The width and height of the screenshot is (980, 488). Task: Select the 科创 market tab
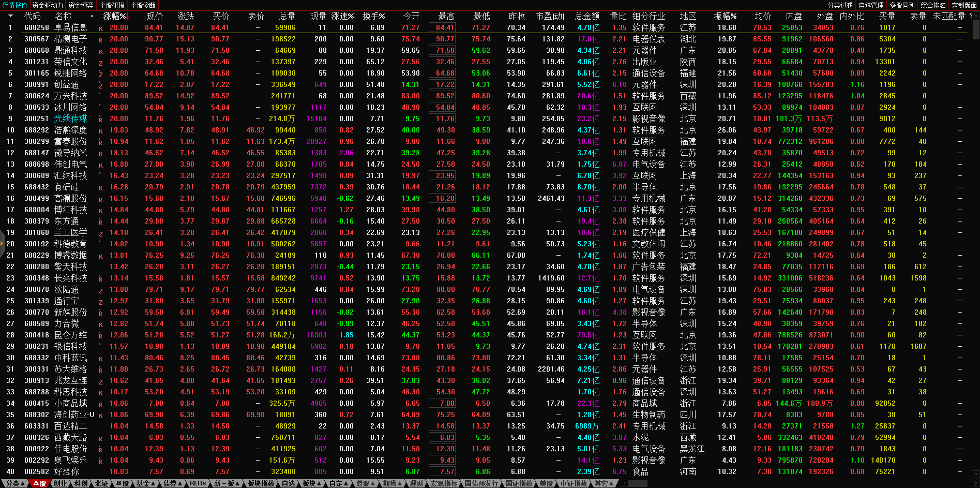pos(81,483)
